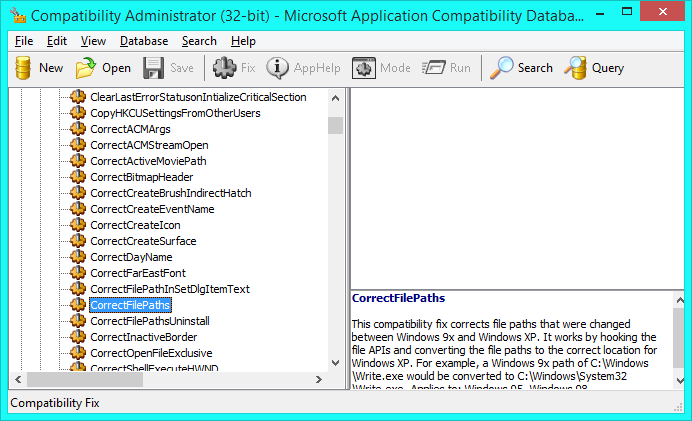692x421 pixels.
Task: Select the CorrectActiveMoviePath fix
Action: (x=148, y=161)
